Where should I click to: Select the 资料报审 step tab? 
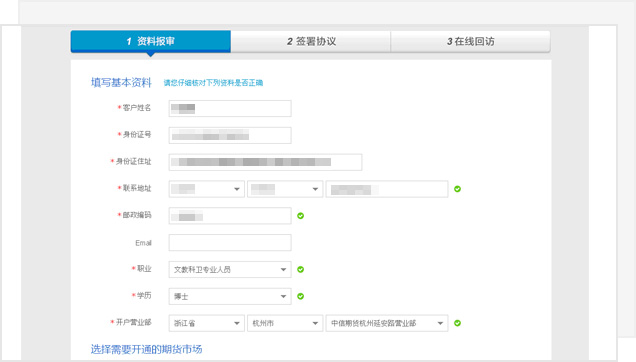[x=150, y=41]
